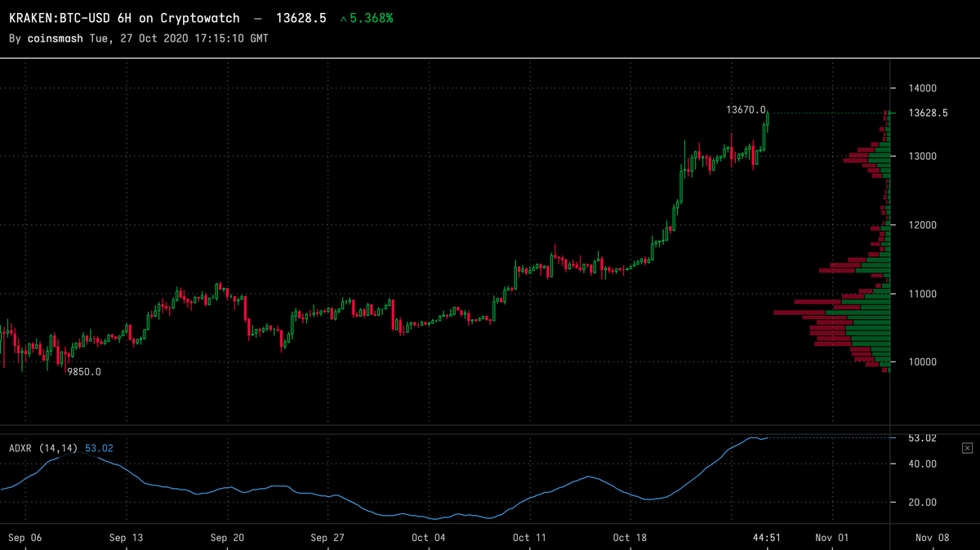980x550 pixels.
Task: Close the ADXR indicator panel
Action: click(x=967, y=448)
